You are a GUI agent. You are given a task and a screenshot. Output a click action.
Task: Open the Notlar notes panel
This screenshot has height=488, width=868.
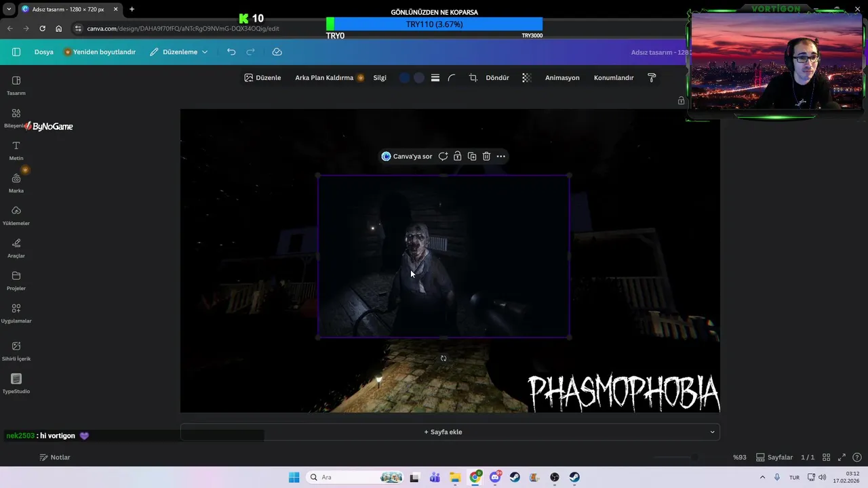pyautogui.click(x=55, y=457)
